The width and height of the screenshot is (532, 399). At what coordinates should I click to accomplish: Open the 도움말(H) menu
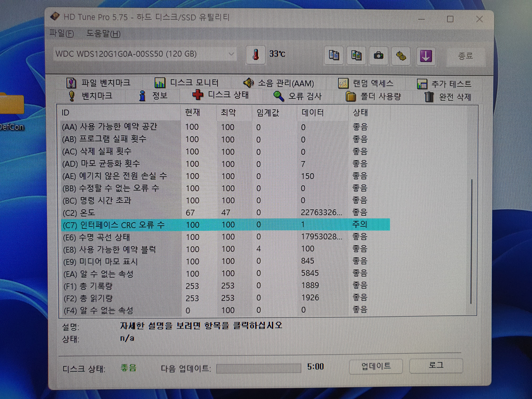pos(104,34)
